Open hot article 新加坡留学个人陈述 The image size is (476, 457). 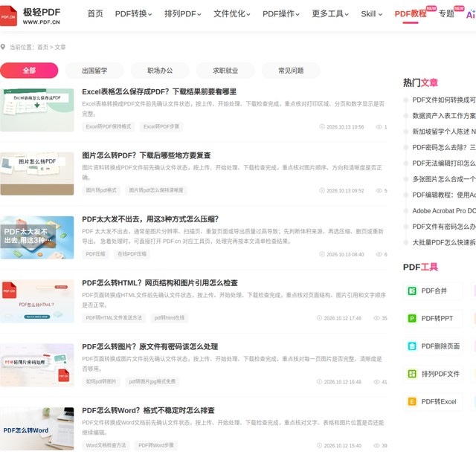pyautogui.click(x=444, y=132)
